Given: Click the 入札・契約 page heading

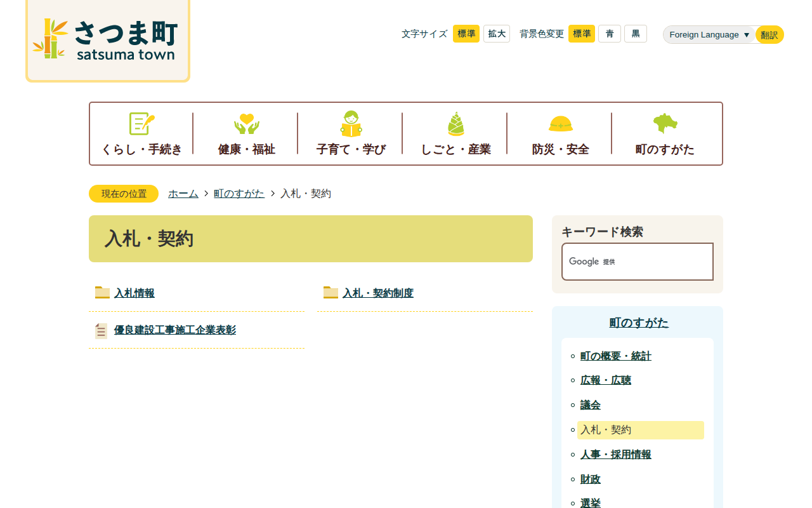Looking at the screenshot, I should point(149,239).
